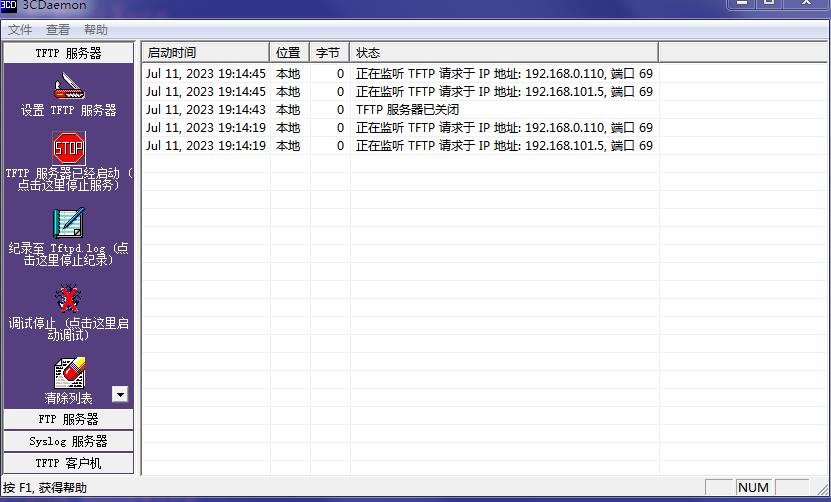Open the 设置 TFTP 服务器 knife icon
831x502 pixels.
69,86
